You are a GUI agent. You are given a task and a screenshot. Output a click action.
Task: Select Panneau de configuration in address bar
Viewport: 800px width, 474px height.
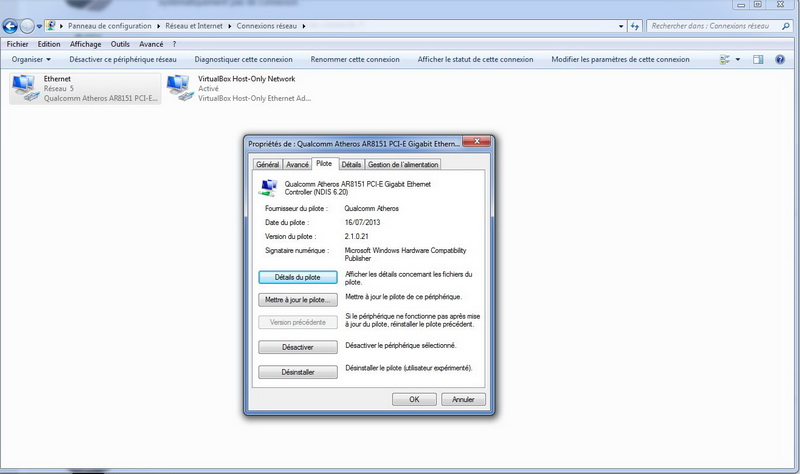[x=110, y=26]
